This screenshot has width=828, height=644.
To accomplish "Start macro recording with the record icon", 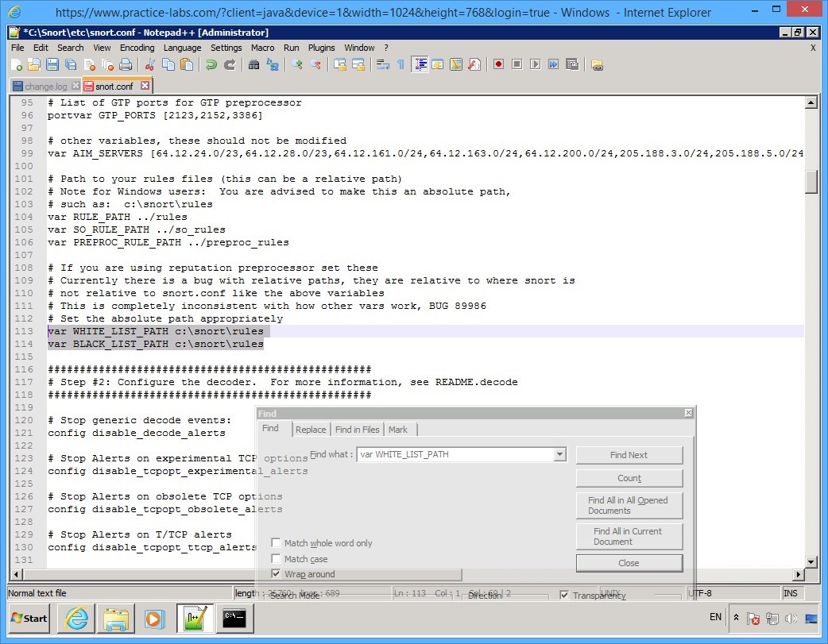I will 497,64.
